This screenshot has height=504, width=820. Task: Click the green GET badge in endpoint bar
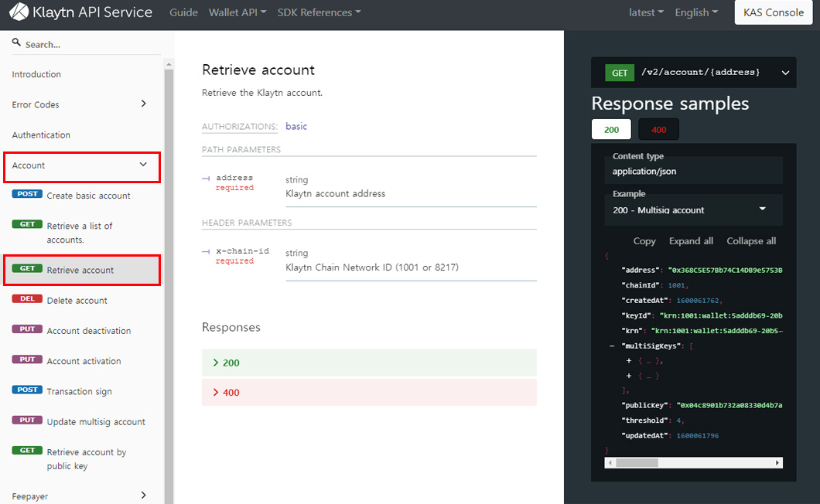[619, 73]
